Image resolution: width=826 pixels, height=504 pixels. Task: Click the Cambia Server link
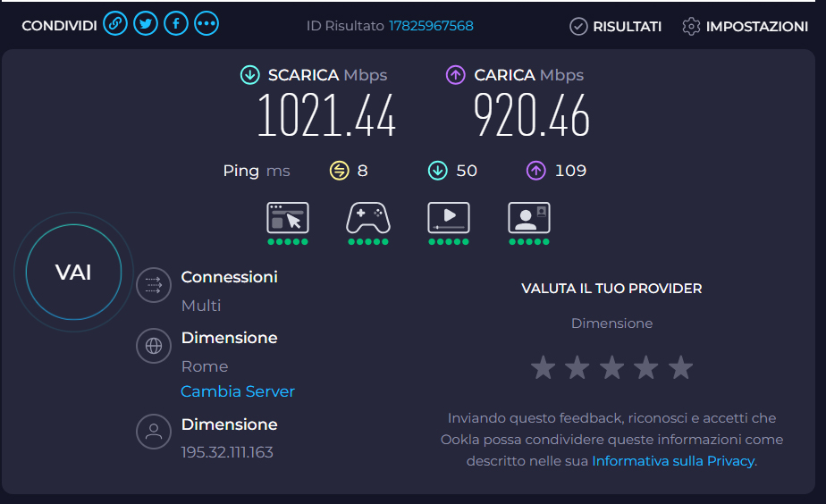(238, 391)
